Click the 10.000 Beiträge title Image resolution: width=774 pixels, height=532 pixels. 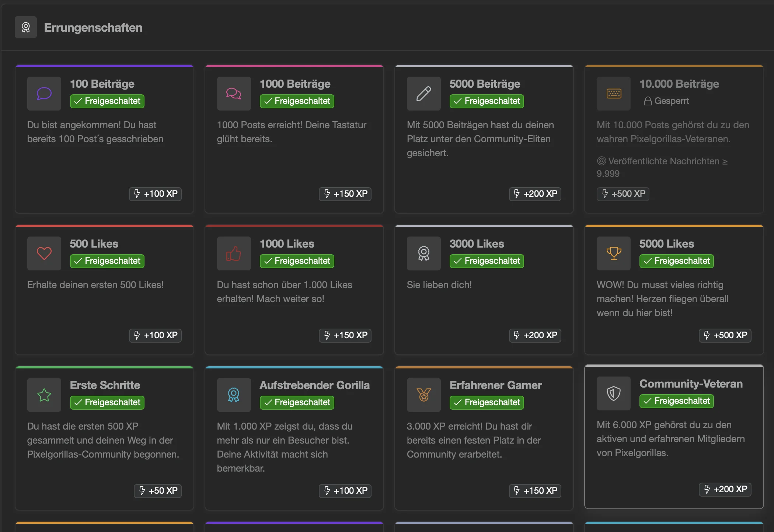[679, 84]
